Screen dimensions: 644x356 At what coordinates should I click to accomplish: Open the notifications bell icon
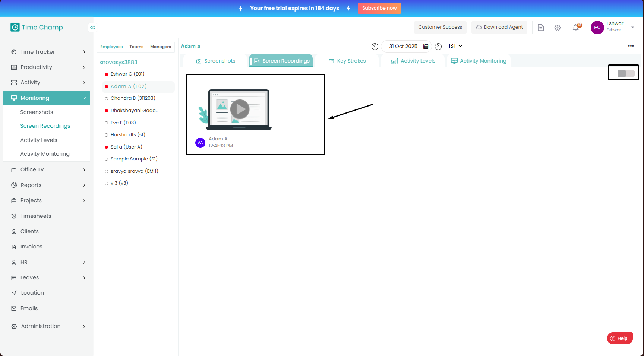[x=576, y=28]
